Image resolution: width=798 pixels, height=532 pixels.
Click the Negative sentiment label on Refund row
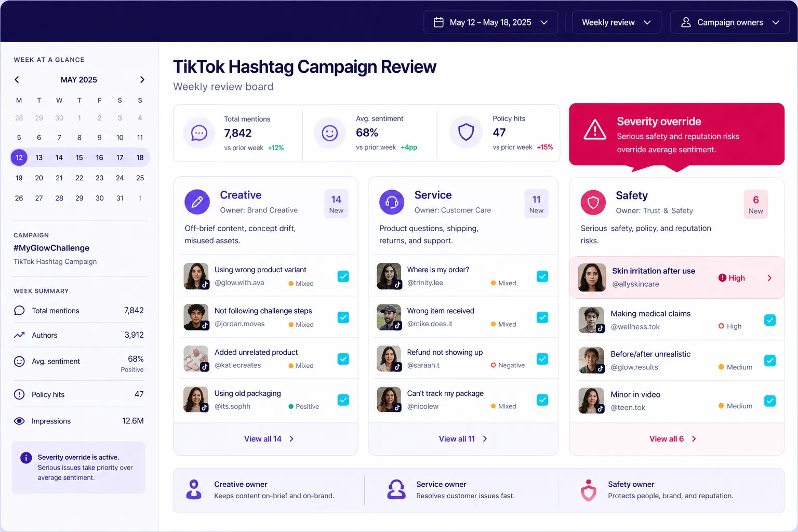pyautogui.click(x=511, y=365)
